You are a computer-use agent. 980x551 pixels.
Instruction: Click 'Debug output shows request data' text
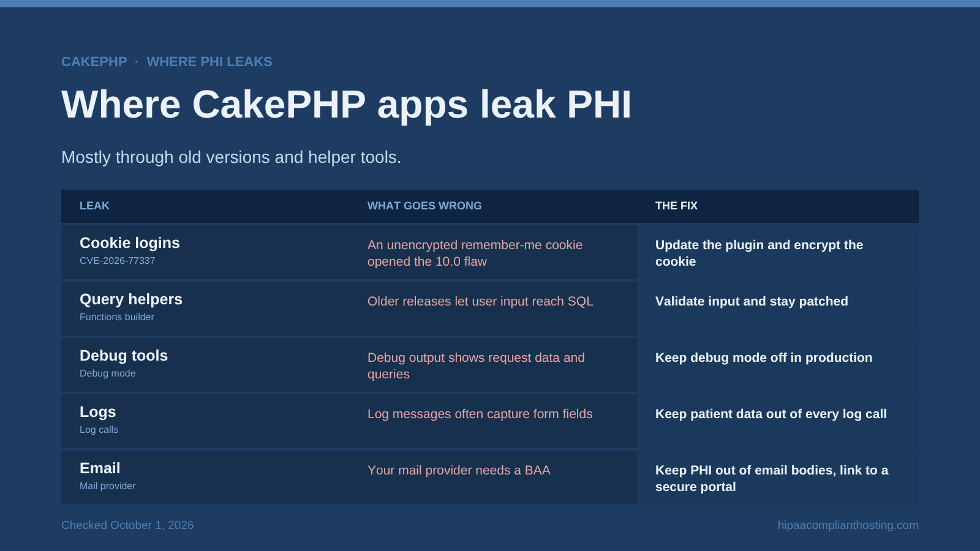476,365
